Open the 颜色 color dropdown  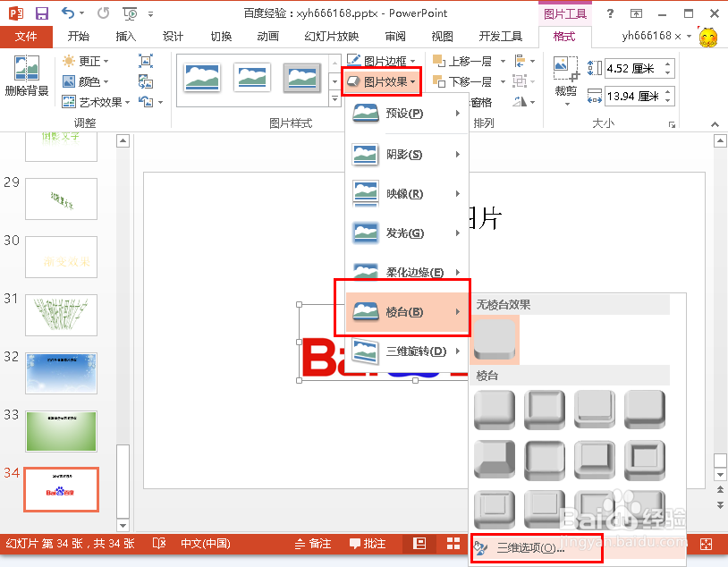point(86,81)
